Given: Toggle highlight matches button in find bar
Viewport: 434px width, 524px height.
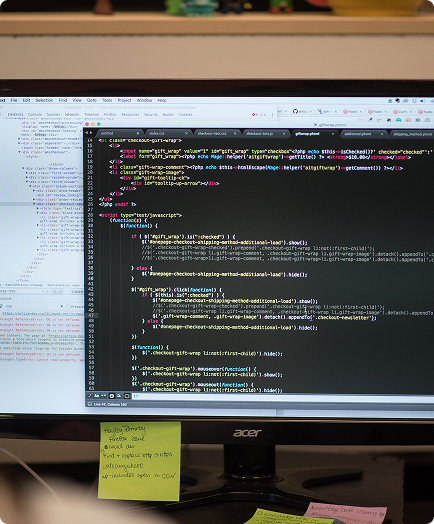Looking at the screenshot, I should click(127, 396).
